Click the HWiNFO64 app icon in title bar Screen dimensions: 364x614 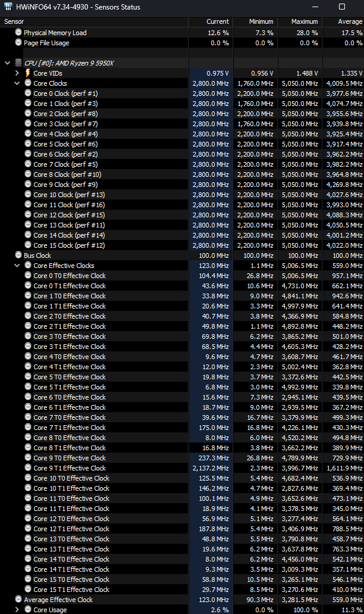tap(8, 7)
